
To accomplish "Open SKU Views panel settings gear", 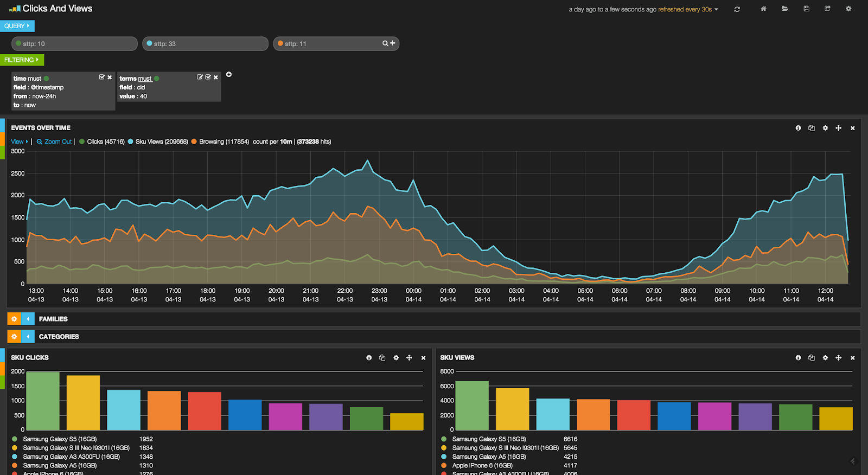I will pyautogui.click(x=825, y=358).
